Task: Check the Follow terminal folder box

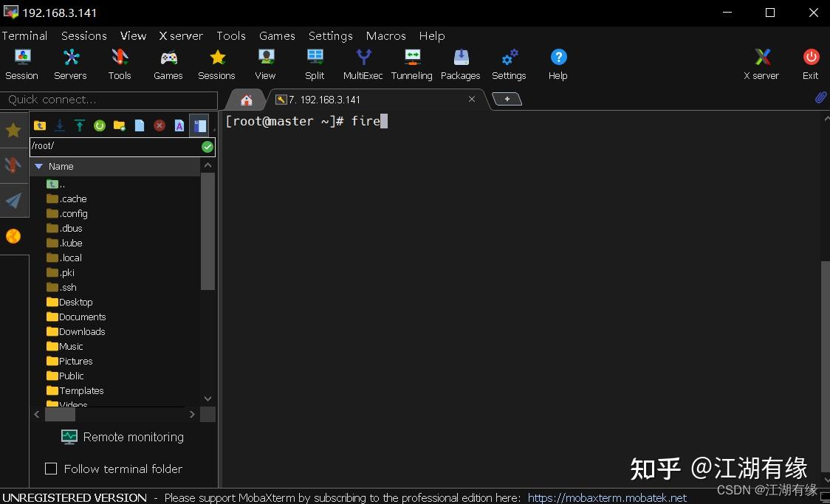Action: pyautogui.click(x=51, y=469)
